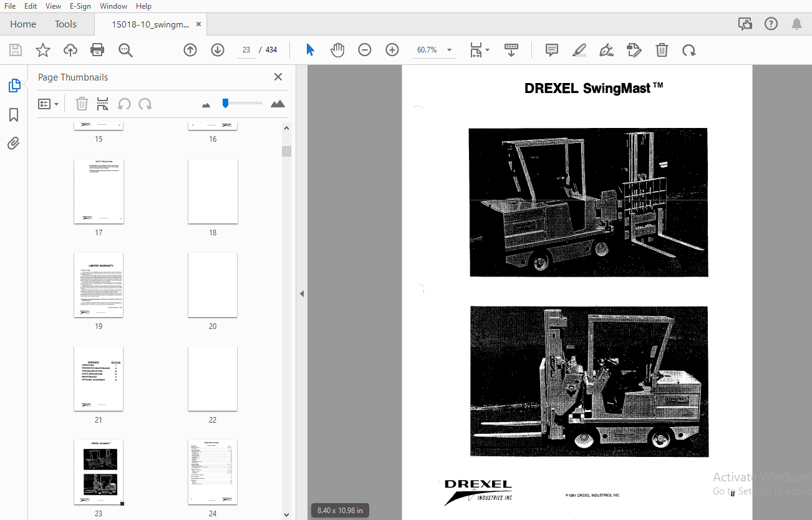Click the page size indicator 8.40 x 10.98 in
Screen dimensions: 812x520
[340, 511]
